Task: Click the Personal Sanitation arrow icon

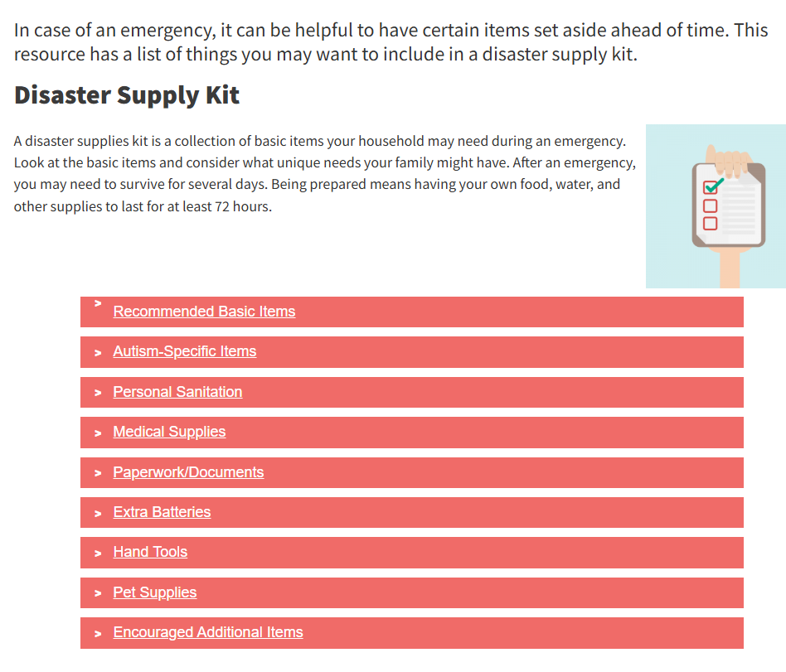Action: click(98, 393)
